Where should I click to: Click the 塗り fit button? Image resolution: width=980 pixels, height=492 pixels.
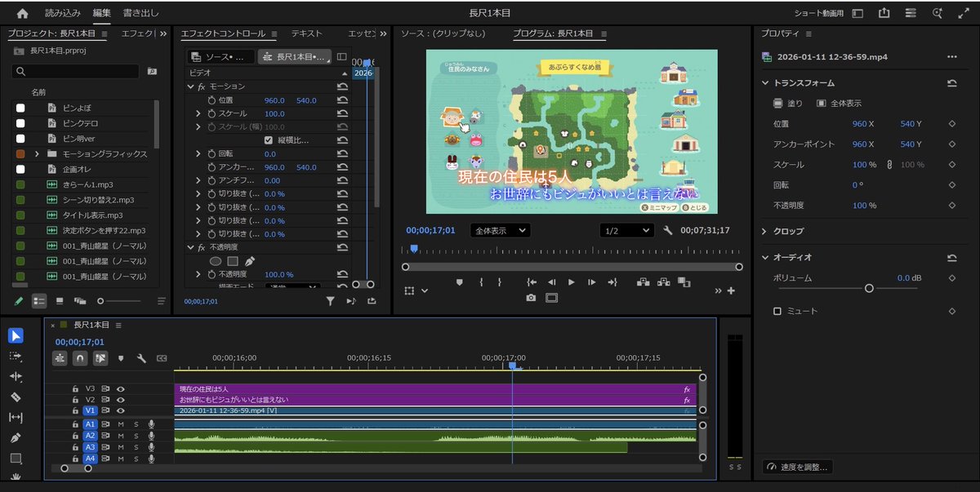(x=788, y=104)
